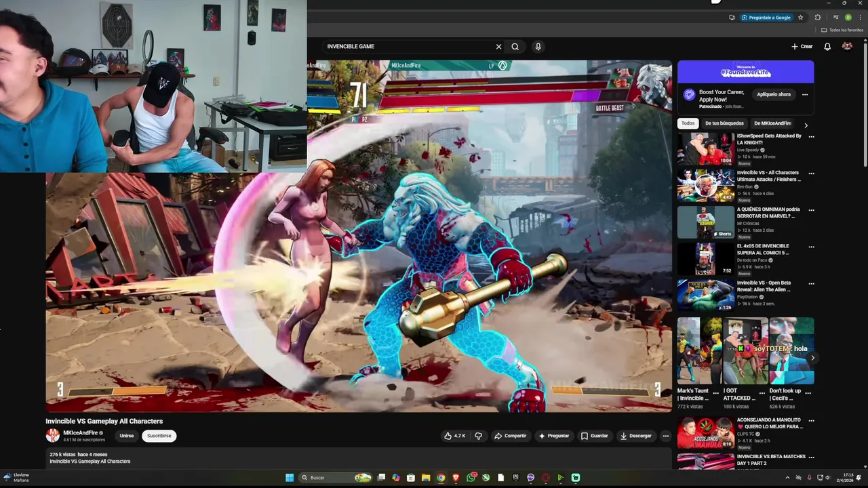
Task: Open Todos los favoritos folder
Action: point(842,30)
